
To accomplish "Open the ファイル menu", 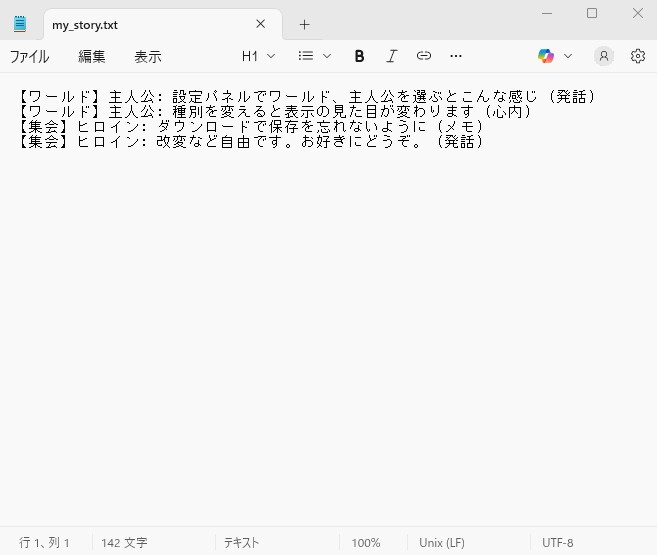I will coord(29,57).
